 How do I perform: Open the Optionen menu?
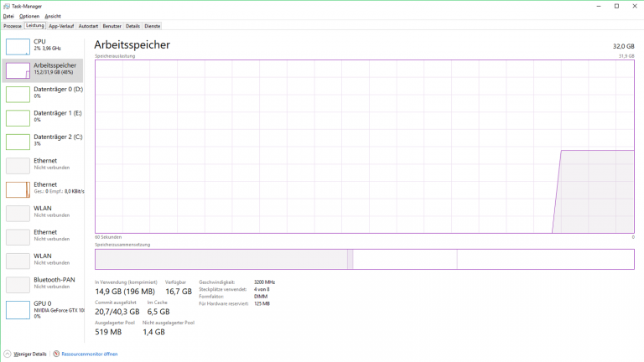click(x=29, y=16)
